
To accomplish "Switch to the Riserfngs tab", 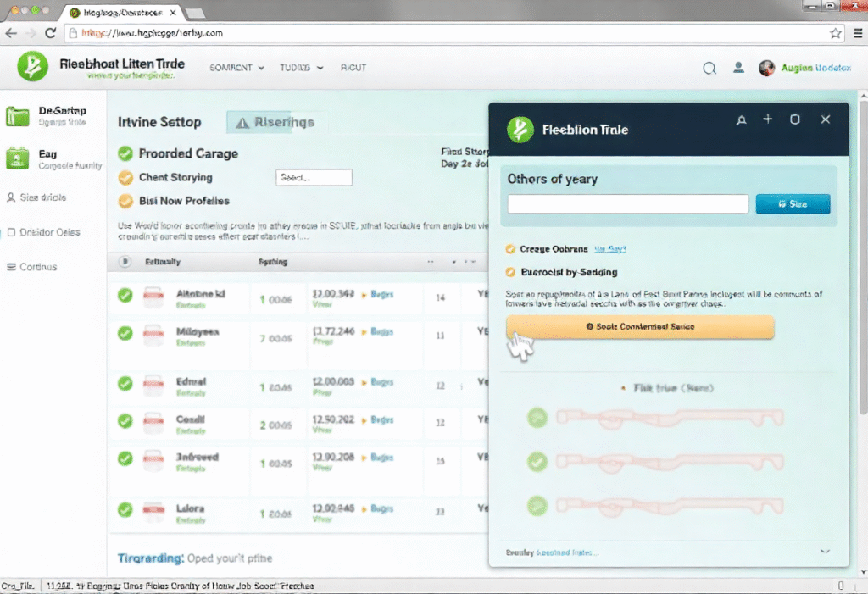I will tap(276, 122).
